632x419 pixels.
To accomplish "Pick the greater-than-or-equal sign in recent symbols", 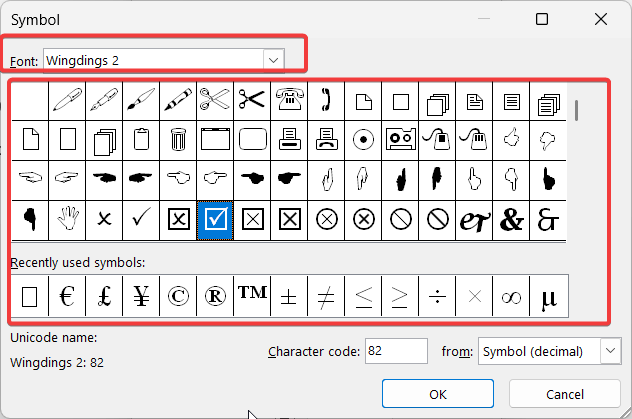I will tap(400, 297).
